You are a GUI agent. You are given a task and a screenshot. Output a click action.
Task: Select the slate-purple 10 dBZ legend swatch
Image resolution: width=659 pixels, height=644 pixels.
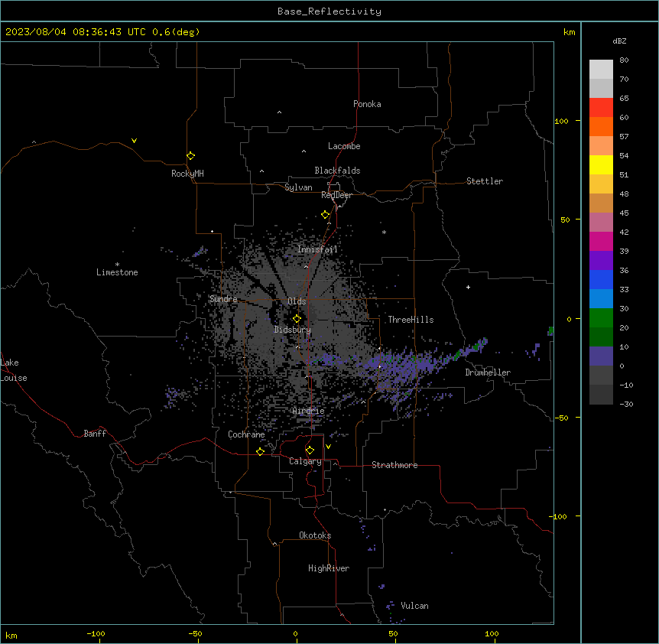(x=601, y=356)
